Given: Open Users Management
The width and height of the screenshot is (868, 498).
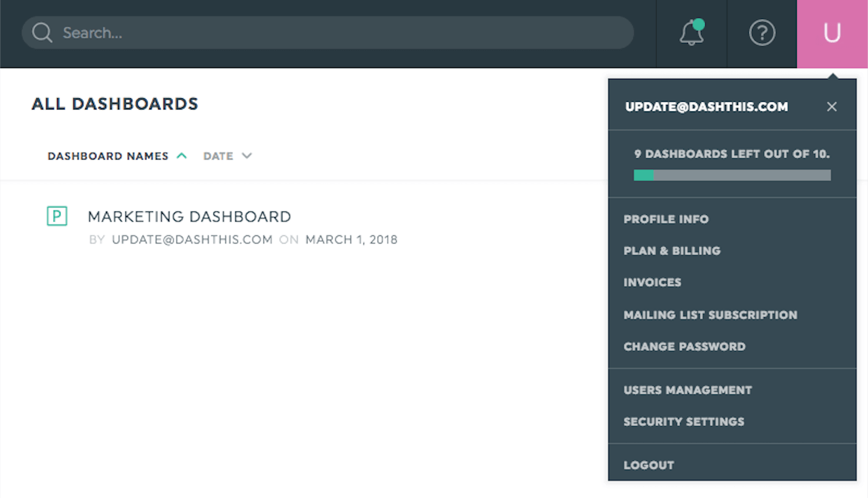Looking at the screenshot, I should (687, 390).
